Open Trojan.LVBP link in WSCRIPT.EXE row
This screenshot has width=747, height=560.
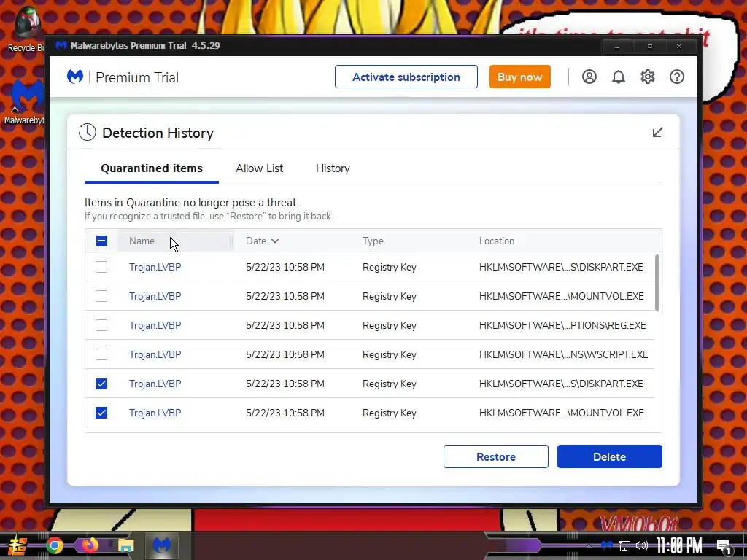click(155, 354)
